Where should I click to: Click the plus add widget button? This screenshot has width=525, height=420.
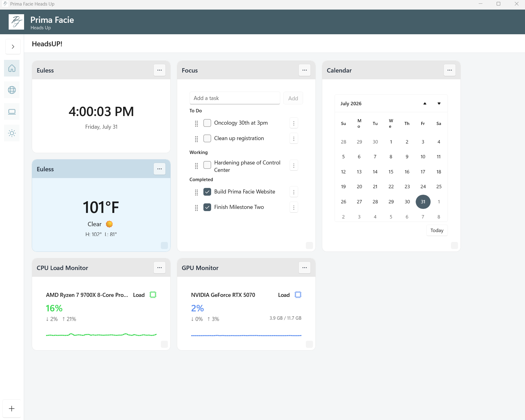point(12,409)
